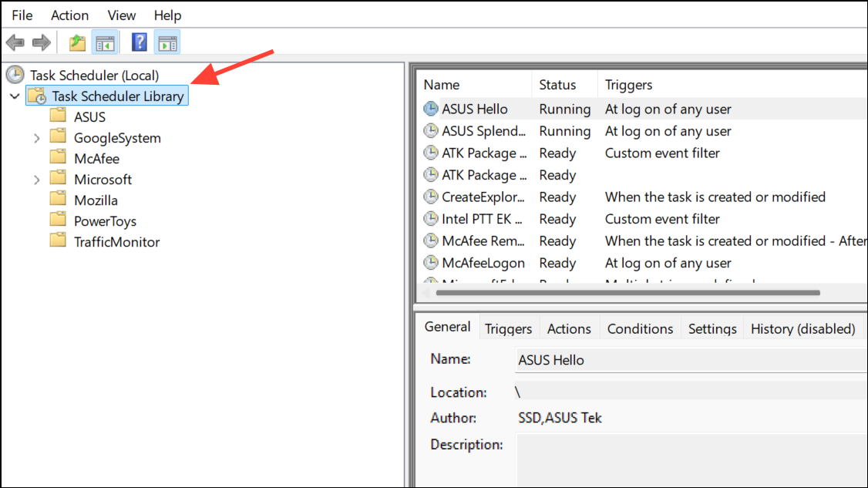Select the McAfee Rem... task name

483,241
